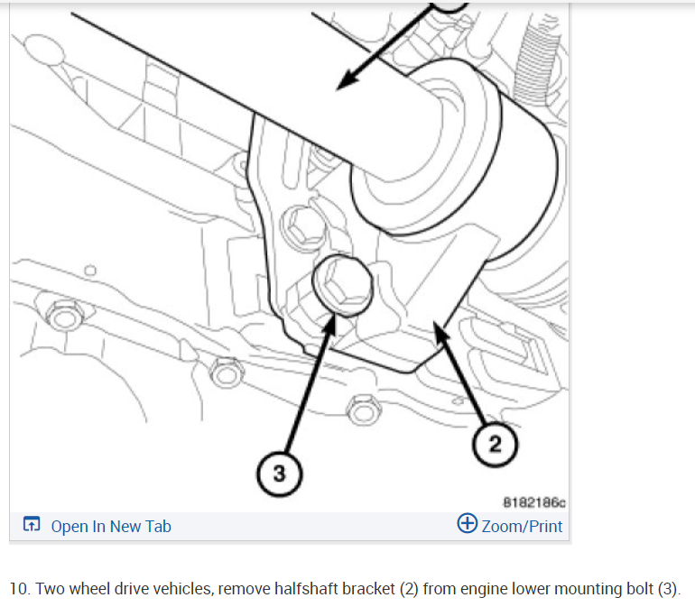Screen dimensions: 695x616
Task: Click the hex bolt indicated by callout 3
Action: pos(342,285)
